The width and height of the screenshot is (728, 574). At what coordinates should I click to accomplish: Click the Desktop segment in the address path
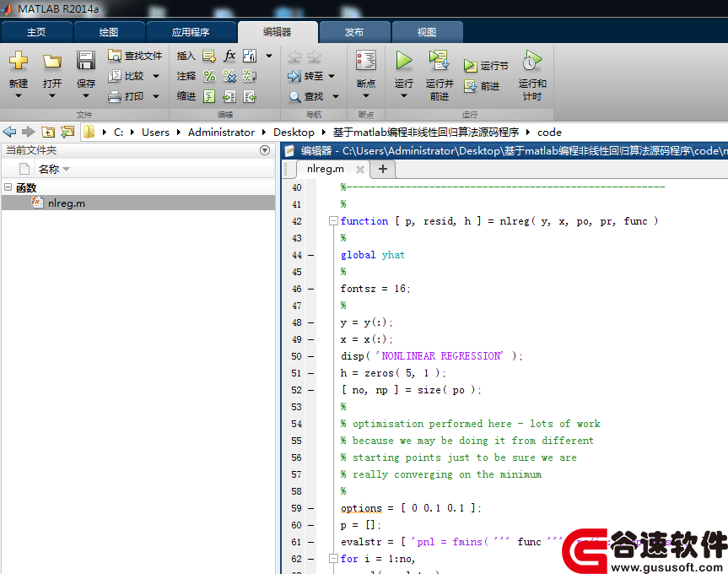tap(294, 133)
